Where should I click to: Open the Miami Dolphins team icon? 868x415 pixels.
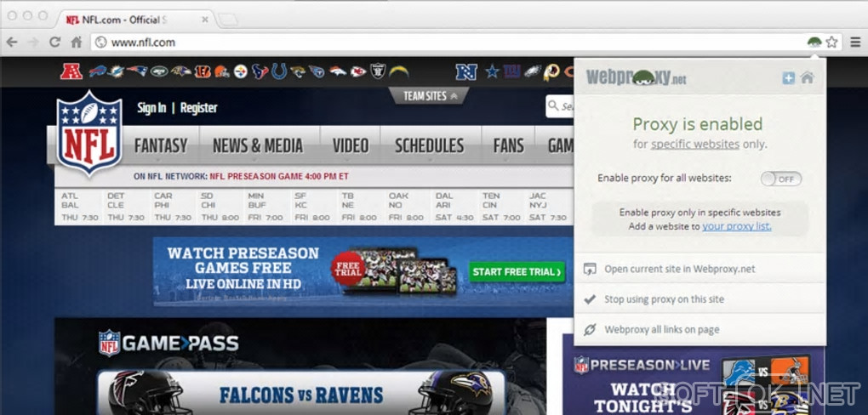tap(116, 71)
